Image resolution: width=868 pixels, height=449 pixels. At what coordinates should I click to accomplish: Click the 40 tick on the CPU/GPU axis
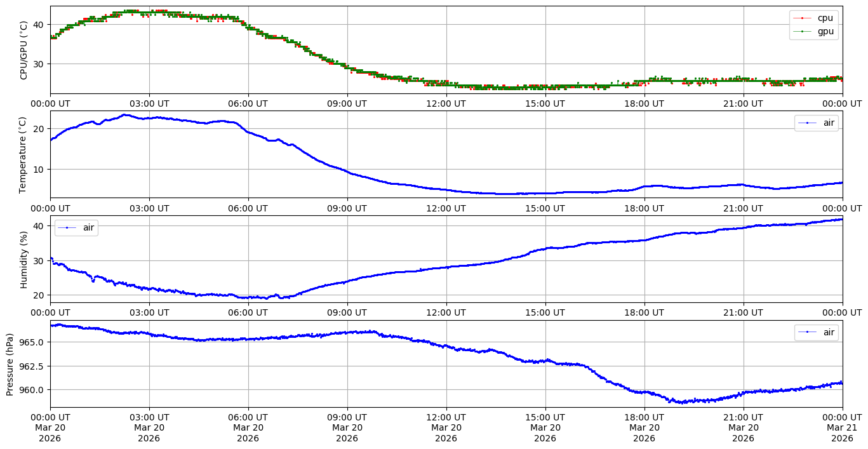(x=38, y=24)
